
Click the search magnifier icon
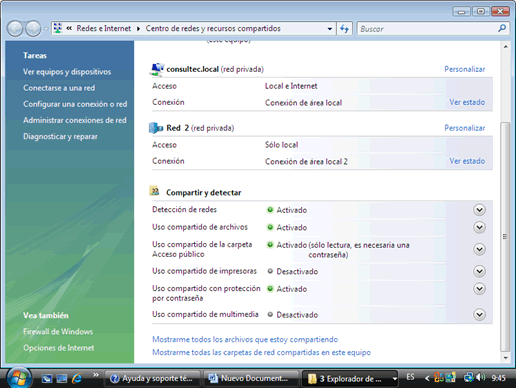[502, 29]
